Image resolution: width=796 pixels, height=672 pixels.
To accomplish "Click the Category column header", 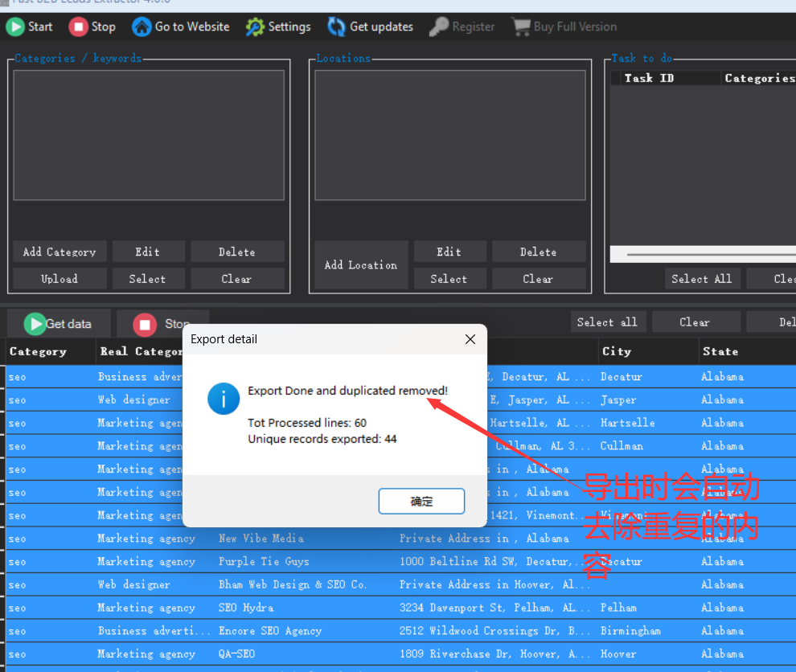I will tap(38, 351).
